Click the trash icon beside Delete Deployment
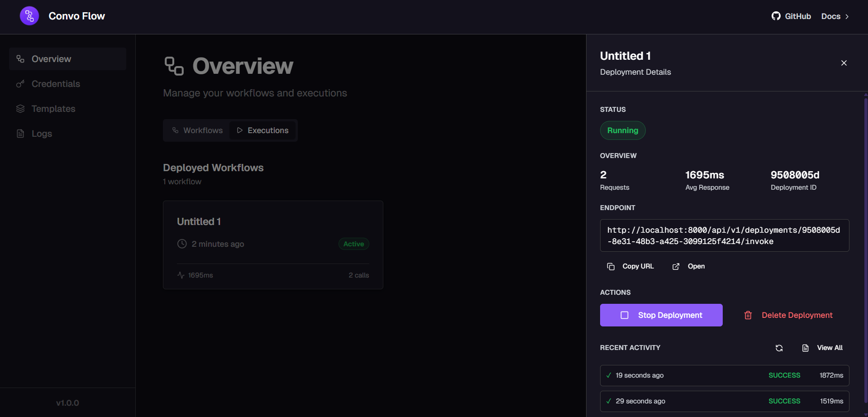Screen dimensions: 868x417 (748, 315)
